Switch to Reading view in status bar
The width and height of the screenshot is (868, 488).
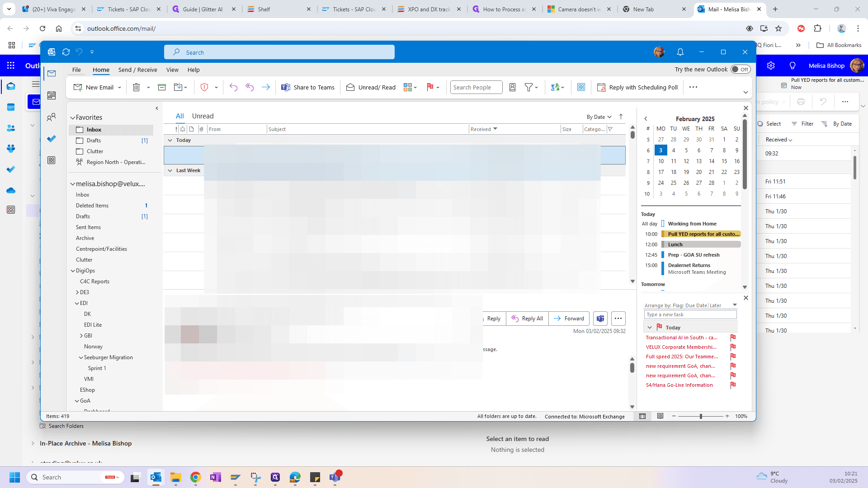660,416
